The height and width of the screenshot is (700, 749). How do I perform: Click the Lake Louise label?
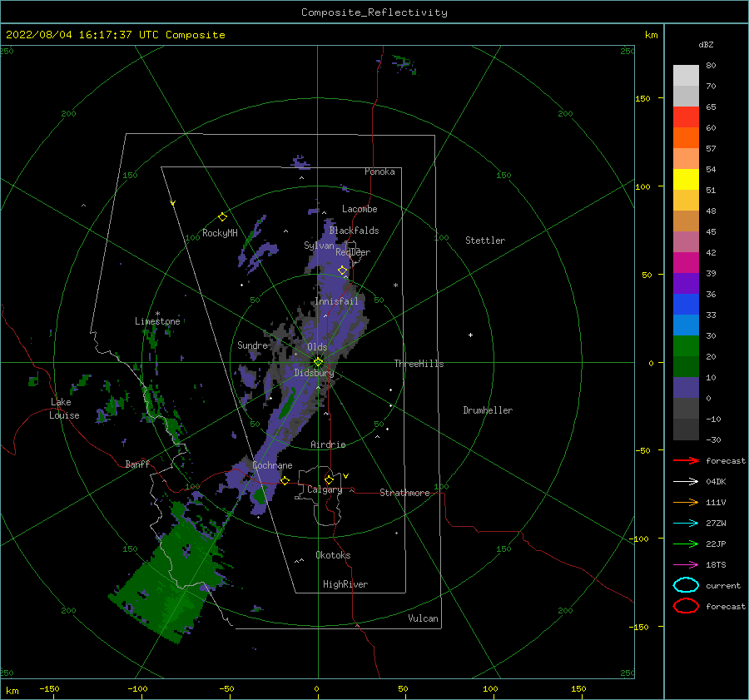64,409
